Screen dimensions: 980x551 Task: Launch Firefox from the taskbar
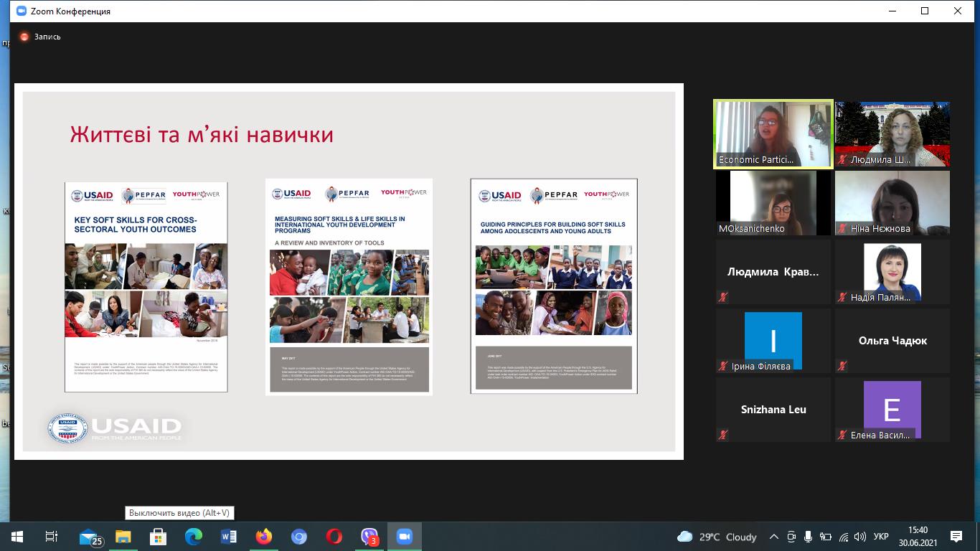[264, 535]
